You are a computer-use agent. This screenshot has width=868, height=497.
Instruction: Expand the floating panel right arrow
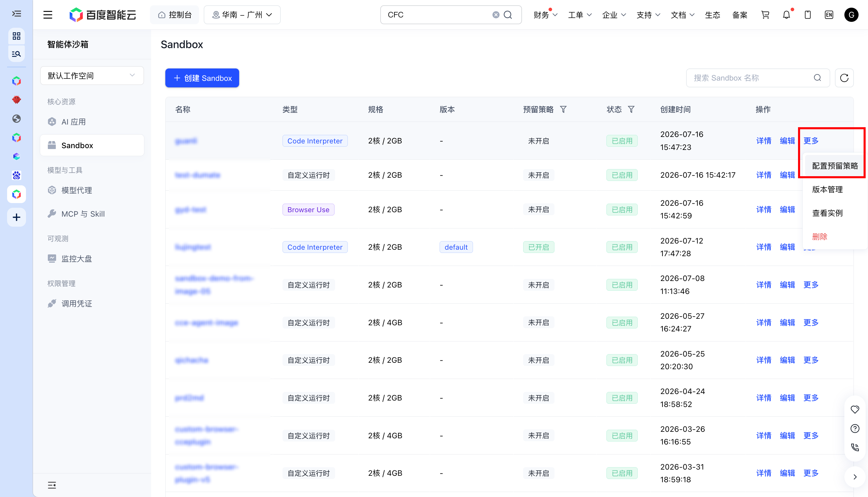[x=855, y=477]
